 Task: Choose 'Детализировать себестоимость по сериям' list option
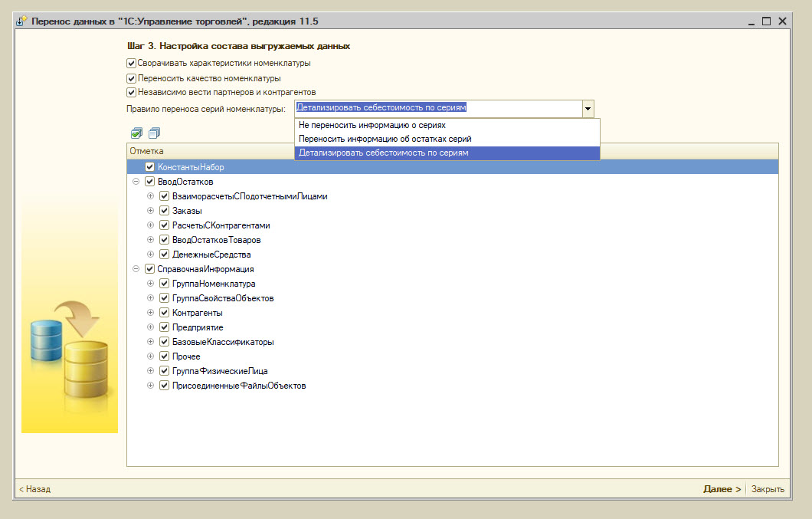(447, 153)
